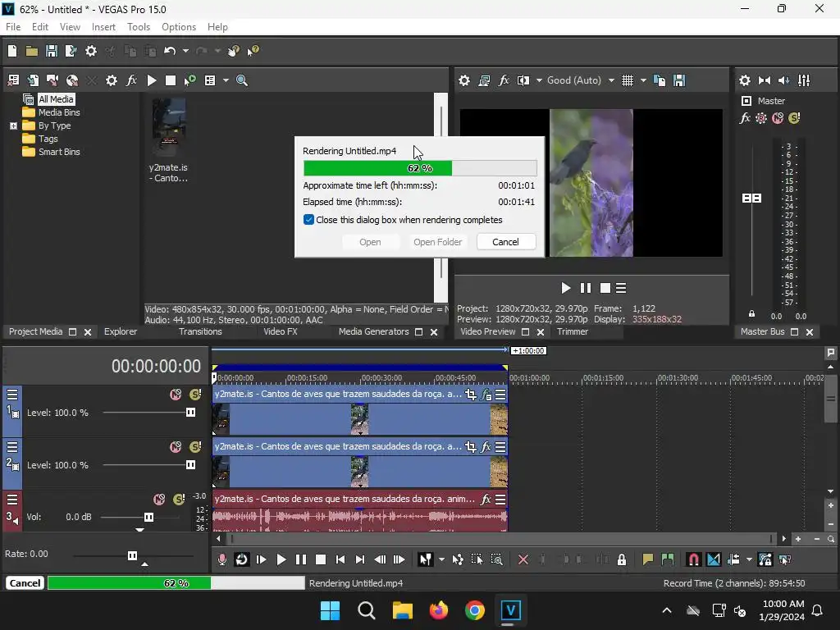The image size is (840, 630).
Task: Open overlays dropdown arrow beside grid icon
Action: pos(643,80)
